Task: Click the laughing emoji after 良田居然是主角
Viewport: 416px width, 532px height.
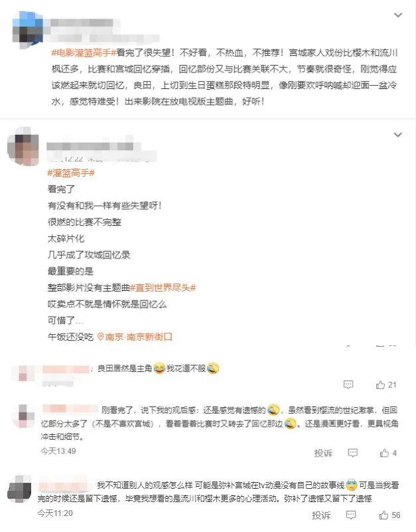Action: pyautogui.click(x=159, y=368)
